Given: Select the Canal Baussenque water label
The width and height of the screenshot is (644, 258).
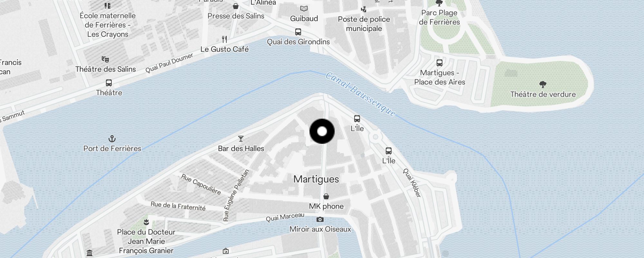Looking at the screenshot, I should pos(361,94).
